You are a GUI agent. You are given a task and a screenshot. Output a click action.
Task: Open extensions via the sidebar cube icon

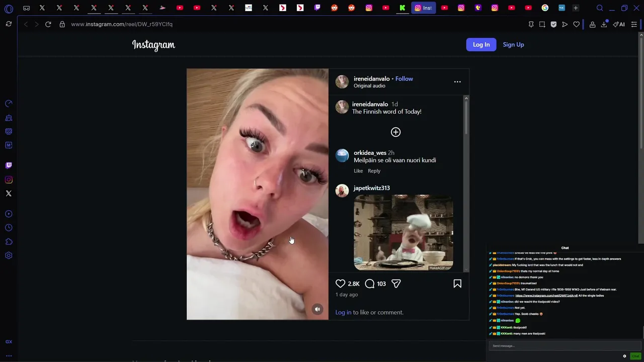tap(9, 242)
